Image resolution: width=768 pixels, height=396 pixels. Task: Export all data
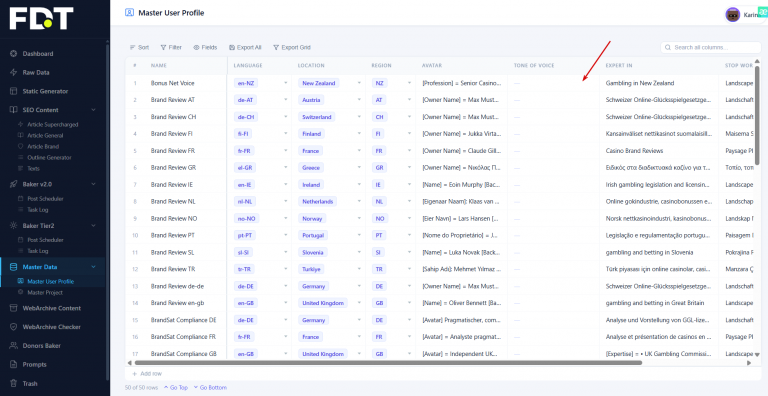245,48
